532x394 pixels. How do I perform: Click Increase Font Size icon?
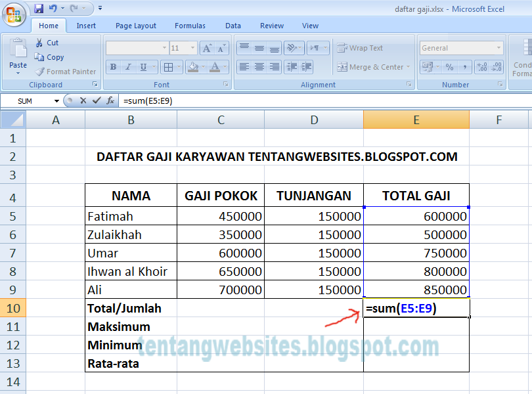(207, 48)
